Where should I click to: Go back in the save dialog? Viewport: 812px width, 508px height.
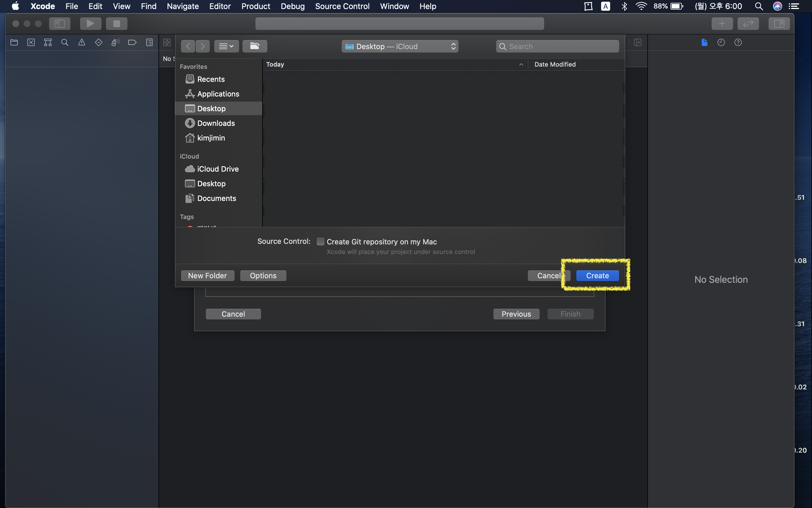(x=188, y=46)
